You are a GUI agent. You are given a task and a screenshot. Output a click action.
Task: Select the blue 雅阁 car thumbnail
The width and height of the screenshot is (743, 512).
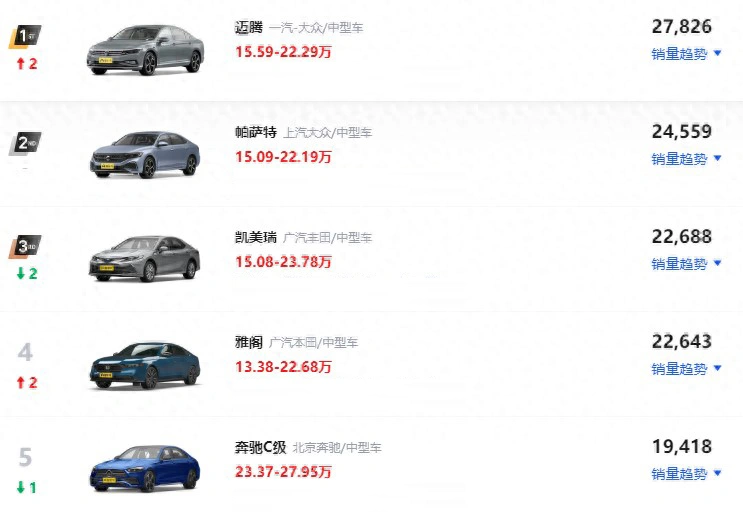click(145, 365)
